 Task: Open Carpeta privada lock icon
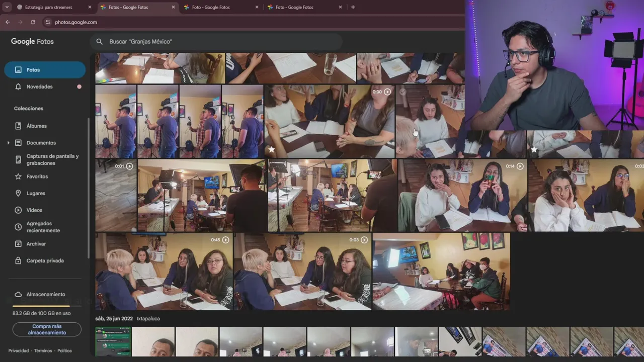[x=18, y=260]
